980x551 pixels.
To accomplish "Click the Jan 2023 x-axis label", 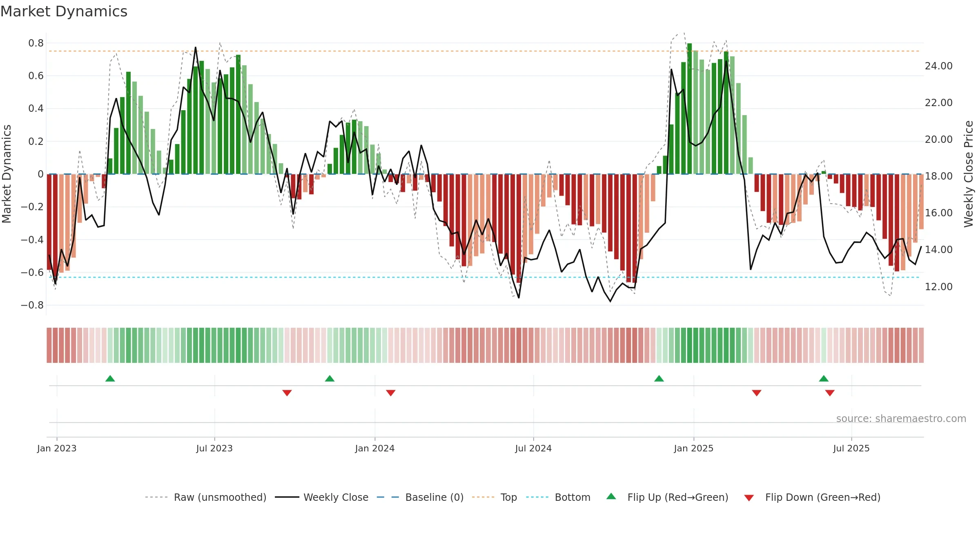I will (57, 448).
